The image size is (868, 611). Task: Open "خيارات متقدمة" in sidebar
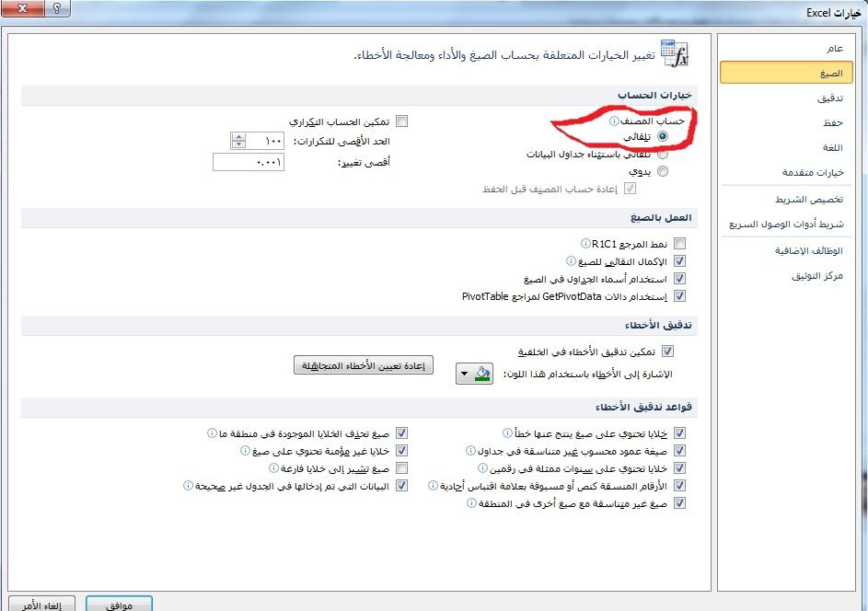[x=786, y=173]
